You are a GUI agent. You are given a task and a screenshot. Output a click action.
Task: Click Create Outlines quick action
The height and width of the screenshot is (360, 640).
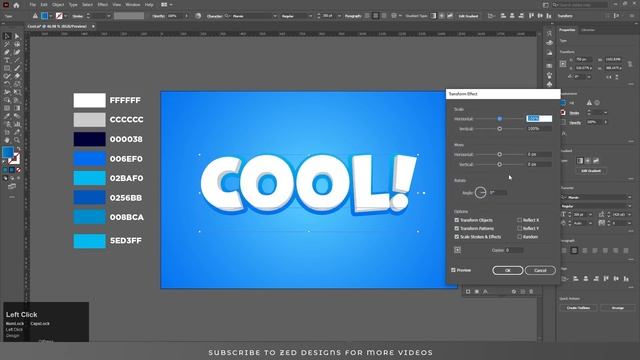point(578,308)
